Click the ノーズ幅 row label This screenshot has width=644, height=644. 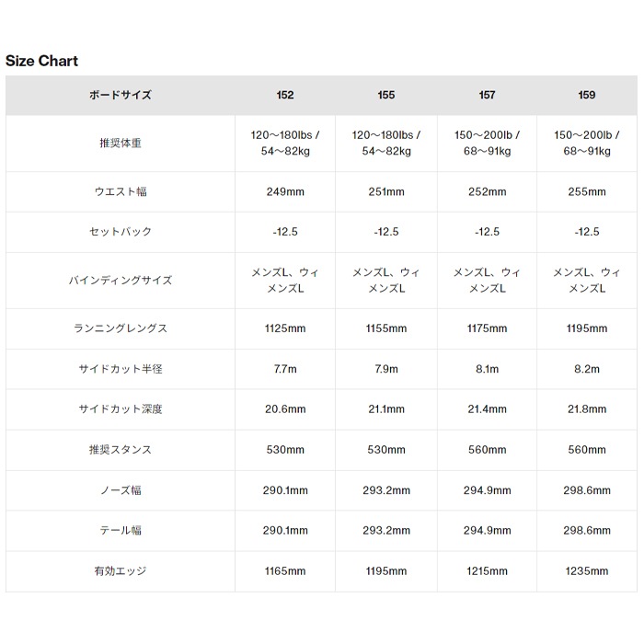pos(121,490)
